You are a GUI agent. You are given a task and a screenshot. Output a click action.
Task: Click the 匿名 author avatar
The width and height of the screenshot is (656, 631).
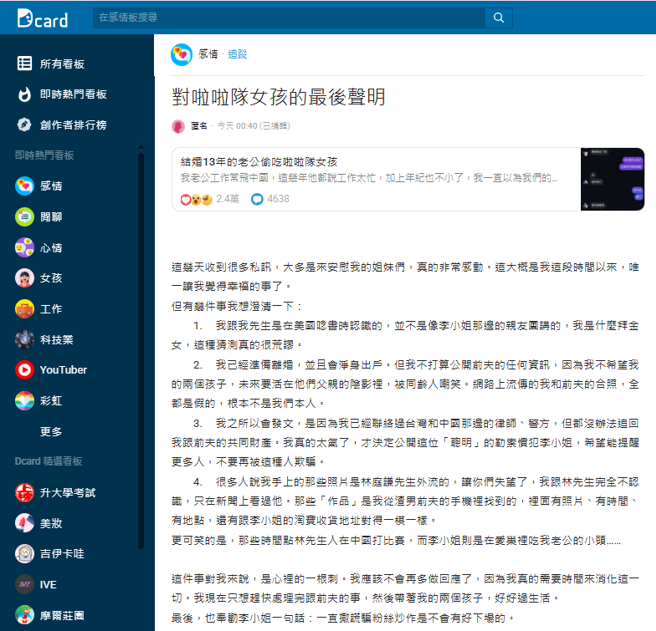[x=178, y=126]
